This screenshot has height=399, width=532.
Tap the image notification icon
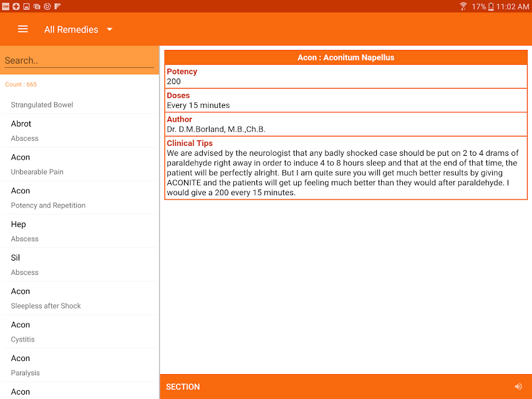26,6
